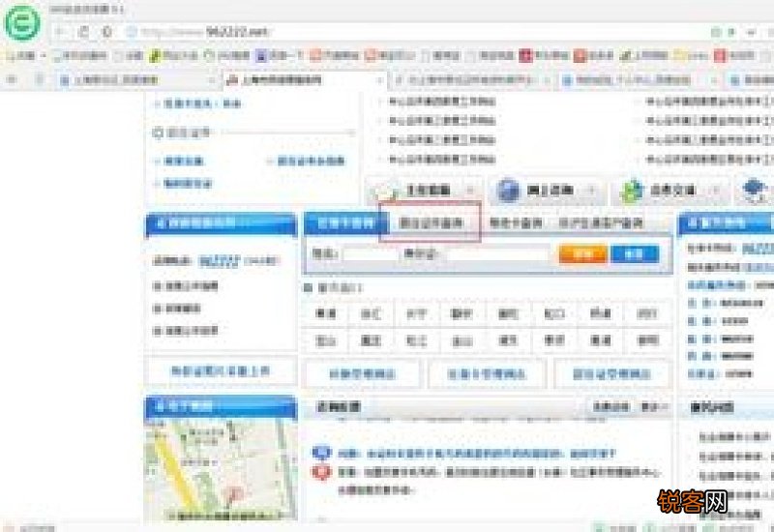Open the star favorites icon on the bookmarks bar
This screenshot has width=774, height=532.
pyautogui.click(x=11, y=56)
